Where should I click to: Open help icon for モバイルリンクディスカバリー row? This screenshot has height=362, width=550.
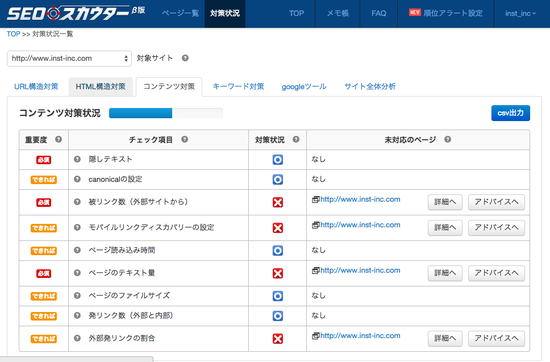77,227
